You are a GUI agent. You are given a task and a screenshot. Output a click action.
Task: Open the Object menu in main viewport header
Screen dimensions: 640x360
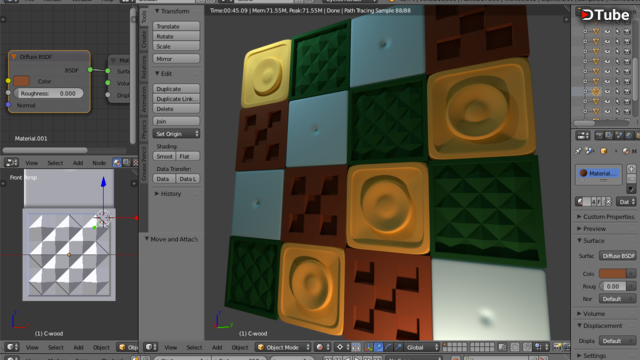[x=240, y=347]
